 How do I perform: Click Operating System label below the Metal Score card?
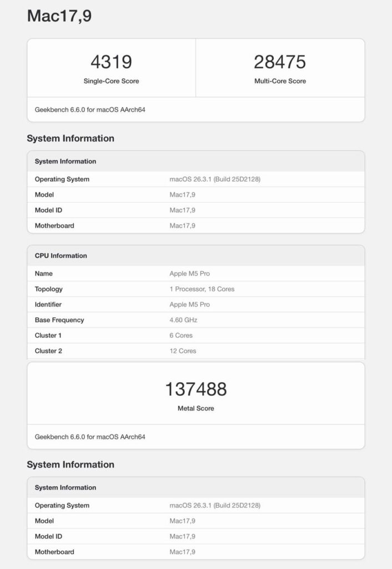(62, 506)
